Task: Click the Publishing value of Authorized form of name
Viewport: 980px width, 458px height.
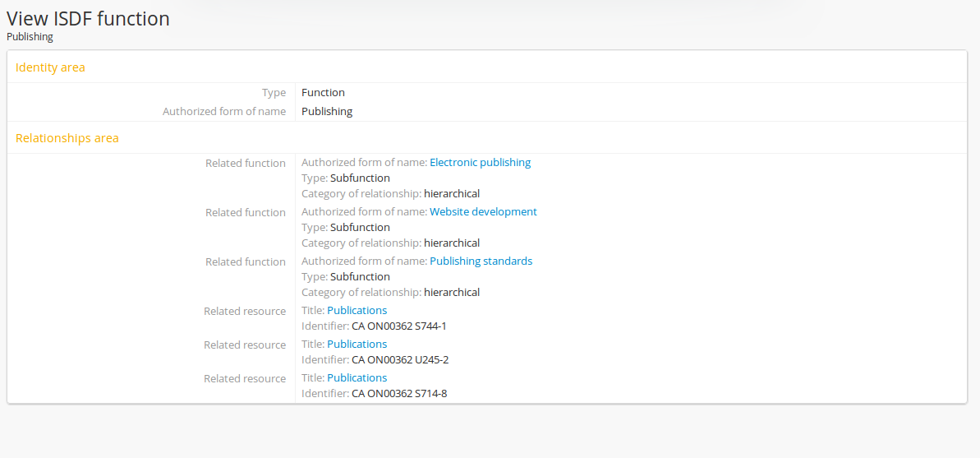Action: coord(327,112)
